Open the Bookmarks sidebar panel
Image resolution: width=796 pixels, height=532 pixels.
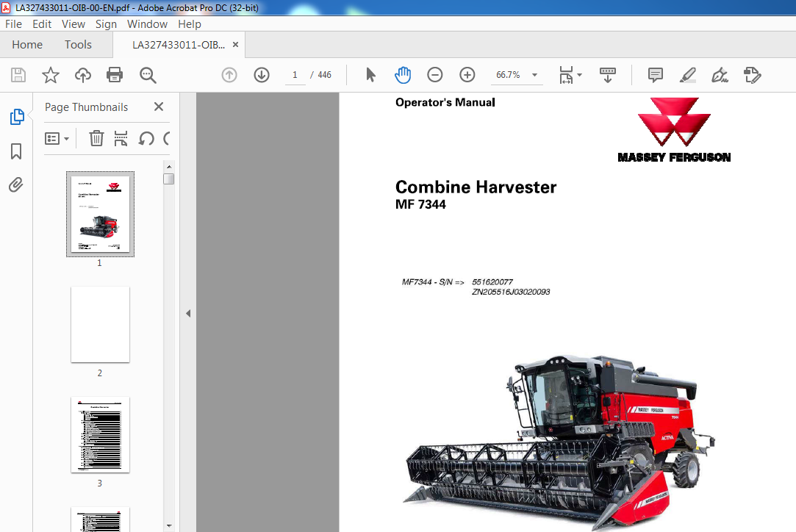click(16, 151)
